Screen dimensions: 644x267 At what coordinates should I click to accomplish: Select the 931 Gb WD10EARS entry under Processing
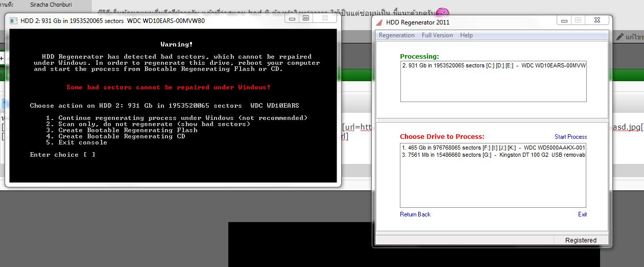click(493, 66)
